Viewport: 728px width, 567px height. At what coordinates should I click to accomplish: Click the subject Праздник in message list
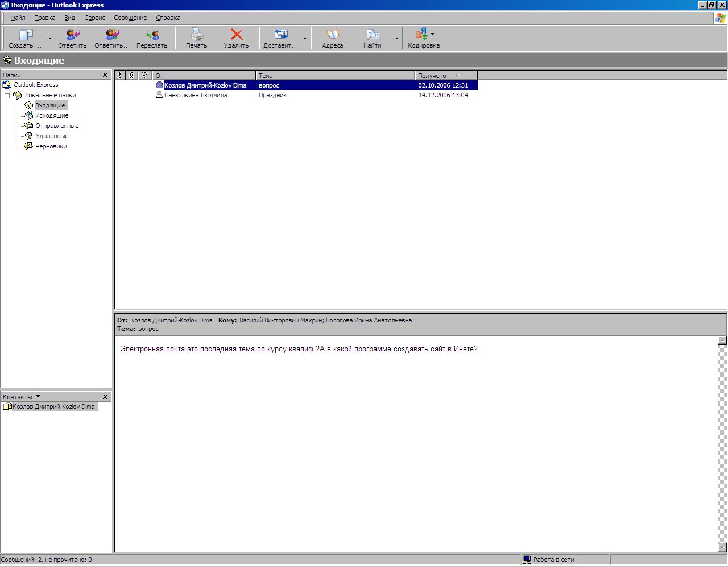pyautogui.click(x=272, y=96)
